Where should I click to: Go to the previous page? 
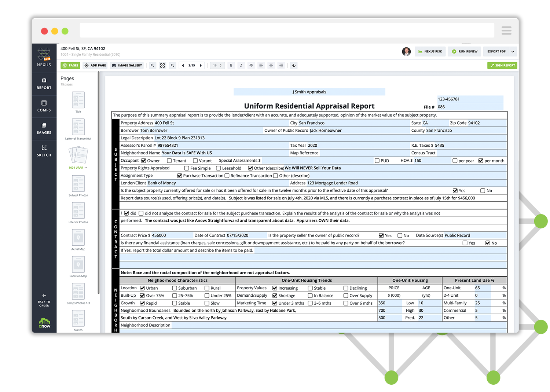click(x=183, y=65)
